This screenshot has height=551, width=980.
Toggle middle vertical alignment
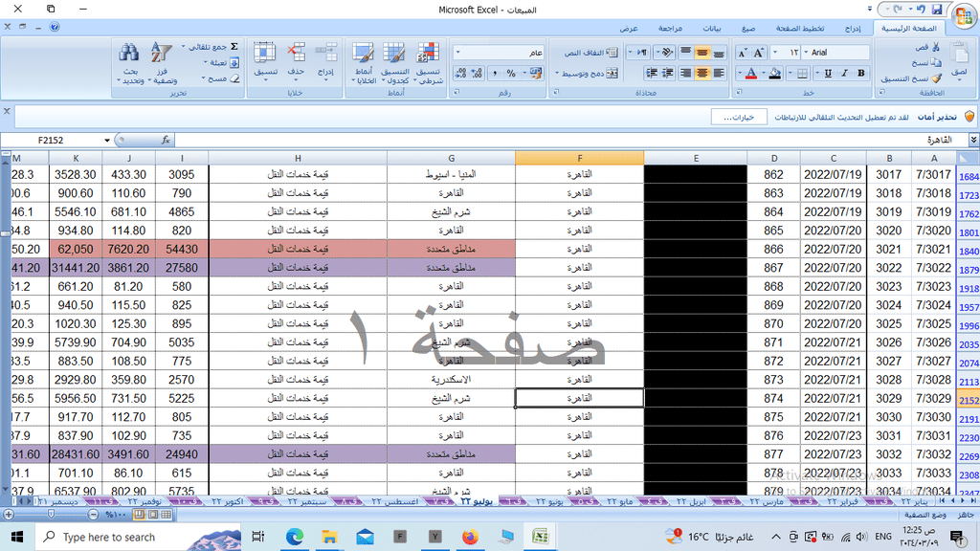702,53
